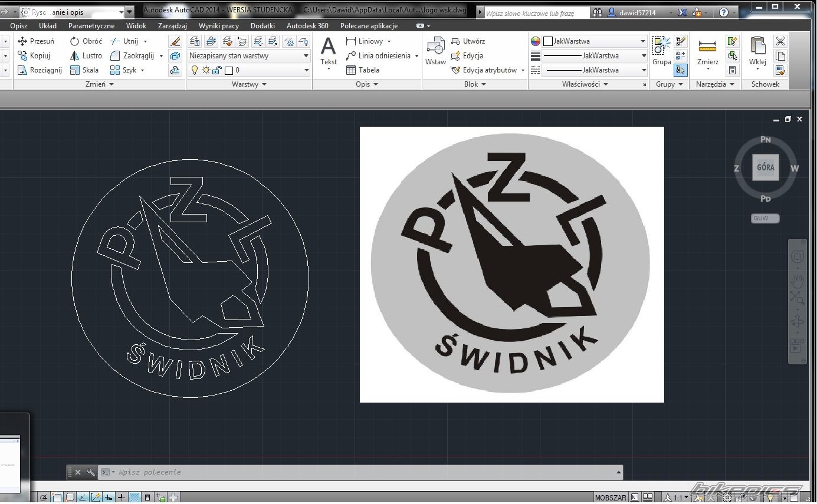Select the Skala (Scale) tool
This screenshot has width=817, height=504.
tap(84, 70)
